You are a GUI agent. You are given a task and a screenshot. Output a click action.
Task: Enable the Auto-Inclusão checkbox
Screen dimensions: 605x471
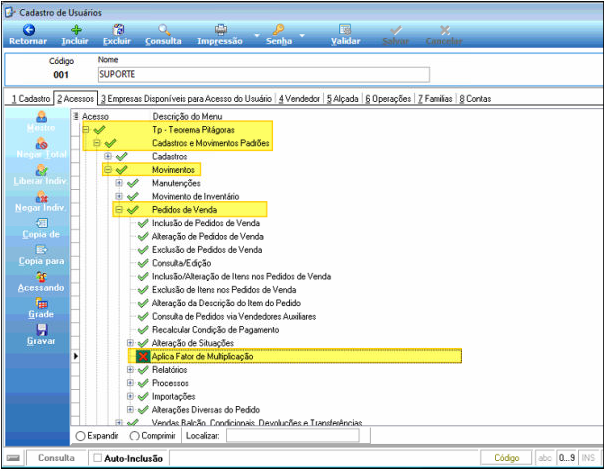(98, 458)
